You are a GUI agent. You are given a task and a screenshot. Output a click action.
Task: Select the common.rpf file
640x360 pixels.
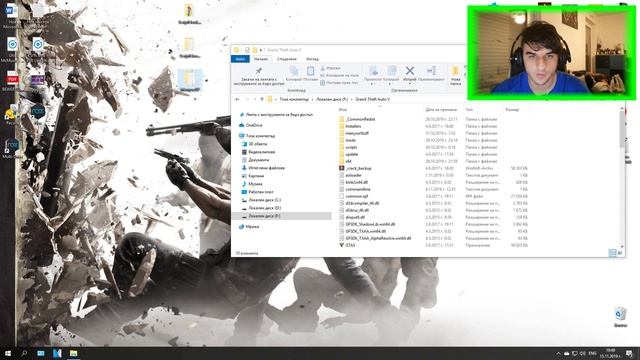[x=356, y=196]
